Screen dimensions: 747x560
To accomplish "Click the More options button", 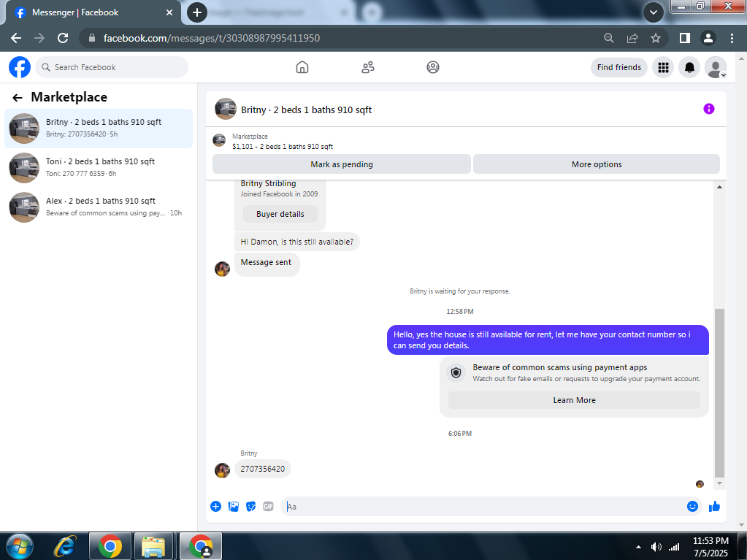I will pos(597,164).
